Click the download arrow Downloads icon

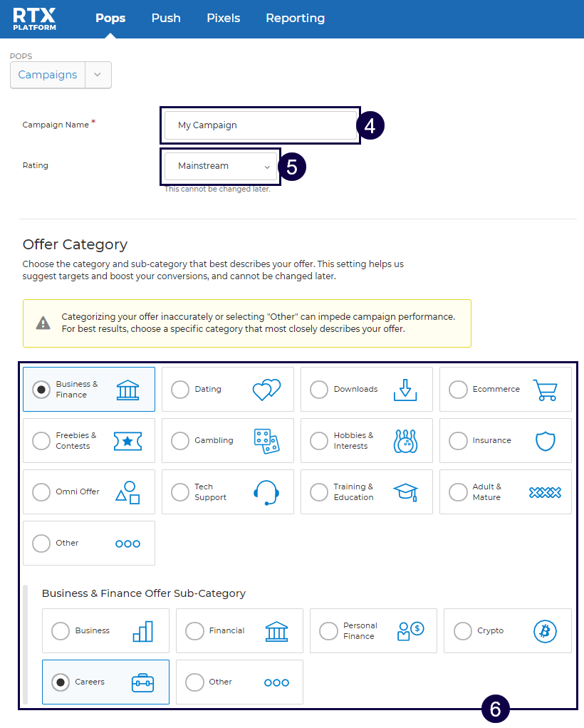(x=405, y=390)
